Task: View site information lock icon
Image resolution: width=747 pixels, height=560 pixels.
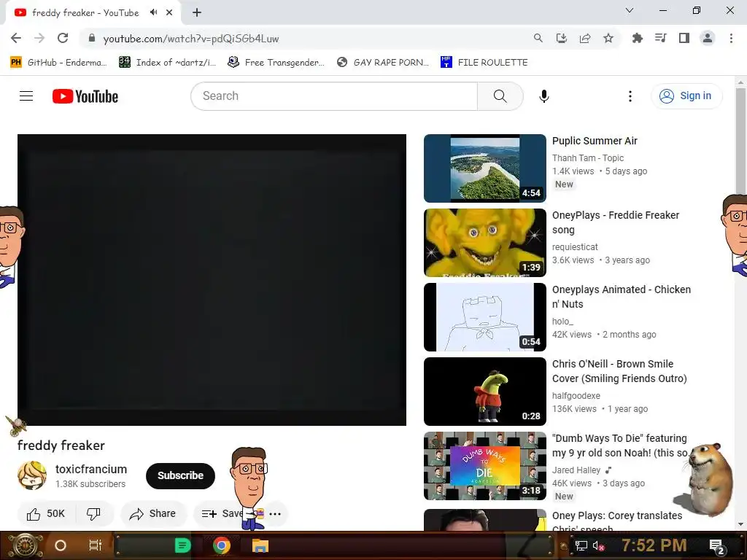Action: pyautogui.click(x=92, y=38)
